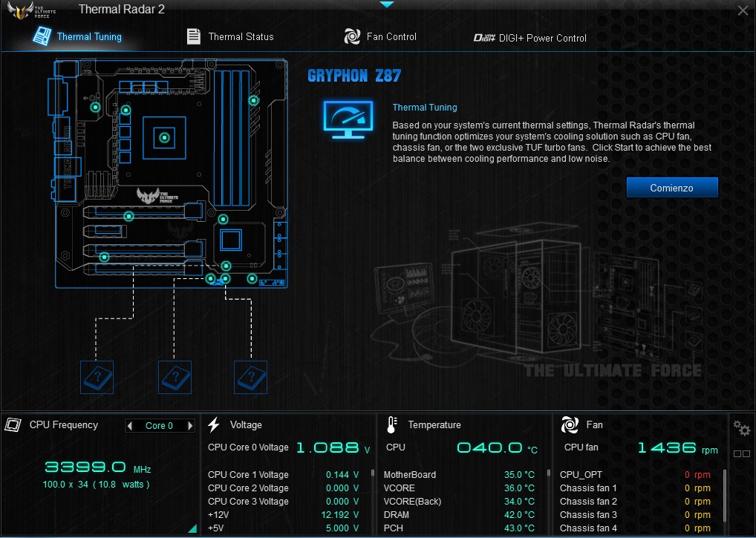Image resolution: width=756 pixels, height=538 pixels.
Task: Toggle panel layout squares icon
Action: (742, 453)
